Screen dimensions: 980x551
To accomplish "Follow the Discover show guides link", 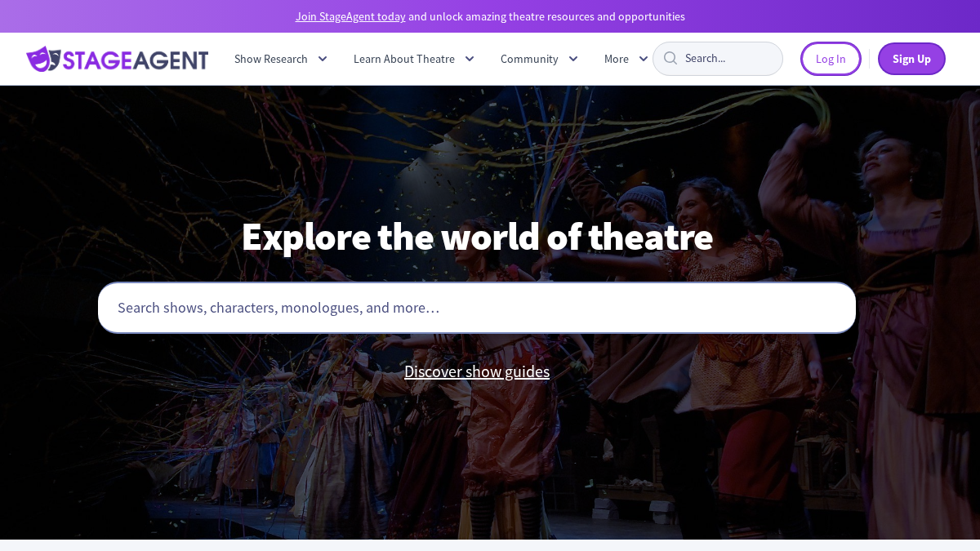I will coord(477,371).
